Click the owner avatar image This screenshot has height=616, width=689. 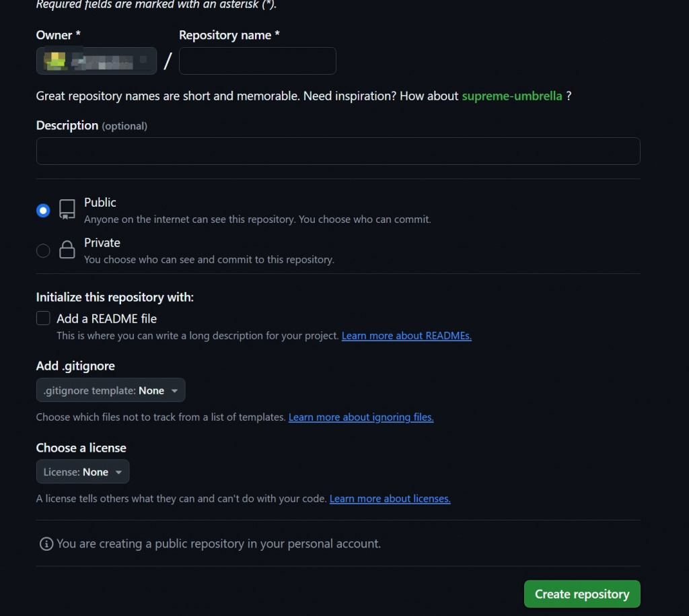tap(55, 61)
